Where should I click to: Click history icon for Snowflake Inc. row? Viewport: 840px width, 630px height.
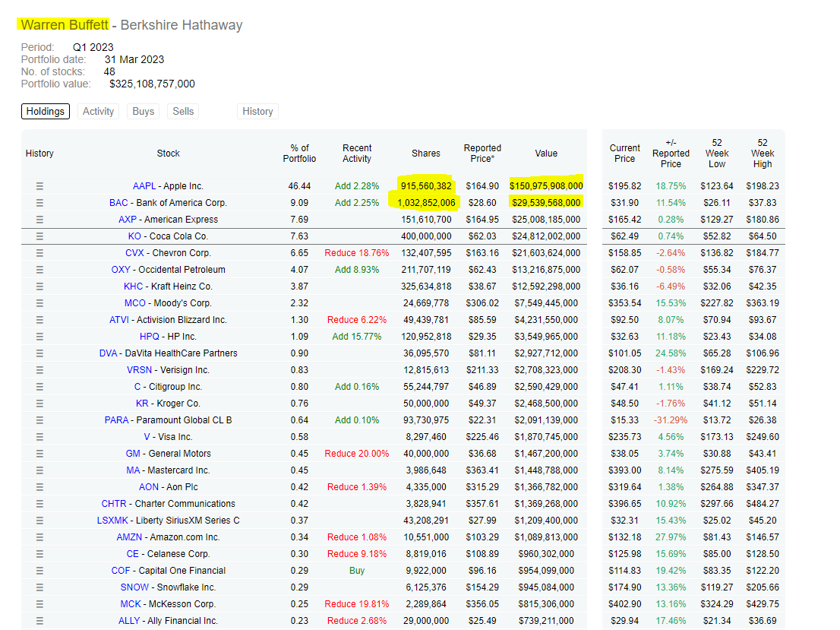point(39,587)
